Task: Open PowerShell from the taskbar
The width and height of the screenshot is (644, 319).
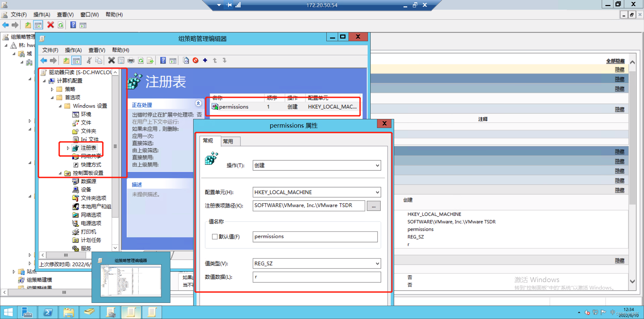Action: click(x=48, y=312)
